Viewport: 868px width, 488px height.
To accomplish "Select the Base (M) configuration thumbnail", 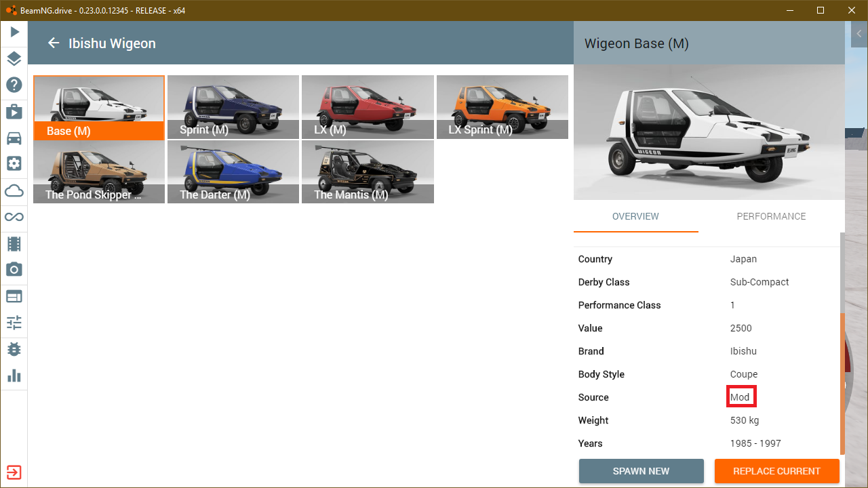I will (99, 107).
